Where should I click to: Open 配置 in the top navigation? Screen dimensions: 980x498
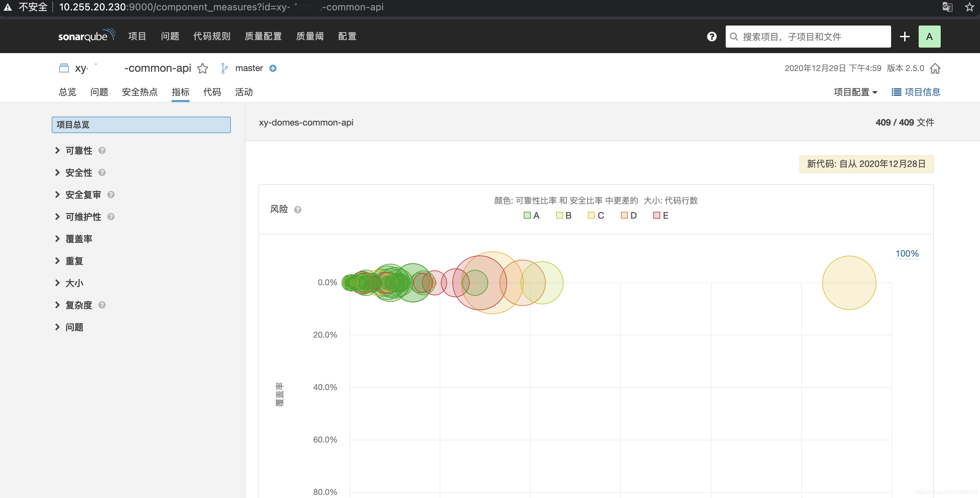[x=347, y=36]
